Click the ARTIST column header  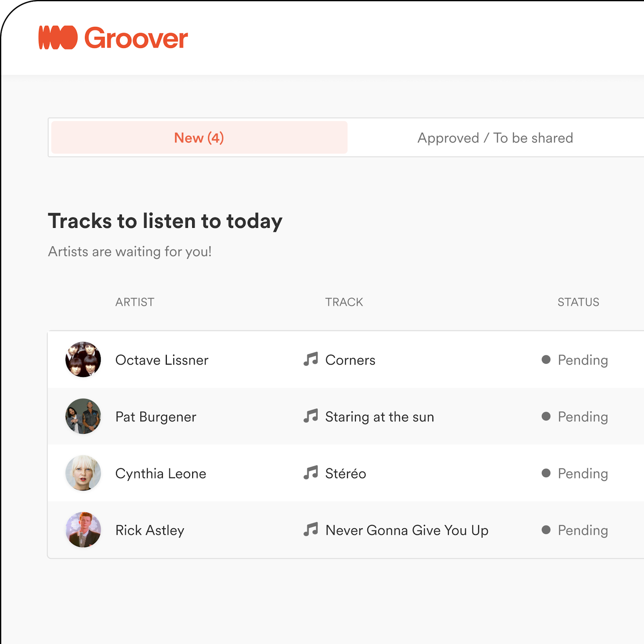135,302
